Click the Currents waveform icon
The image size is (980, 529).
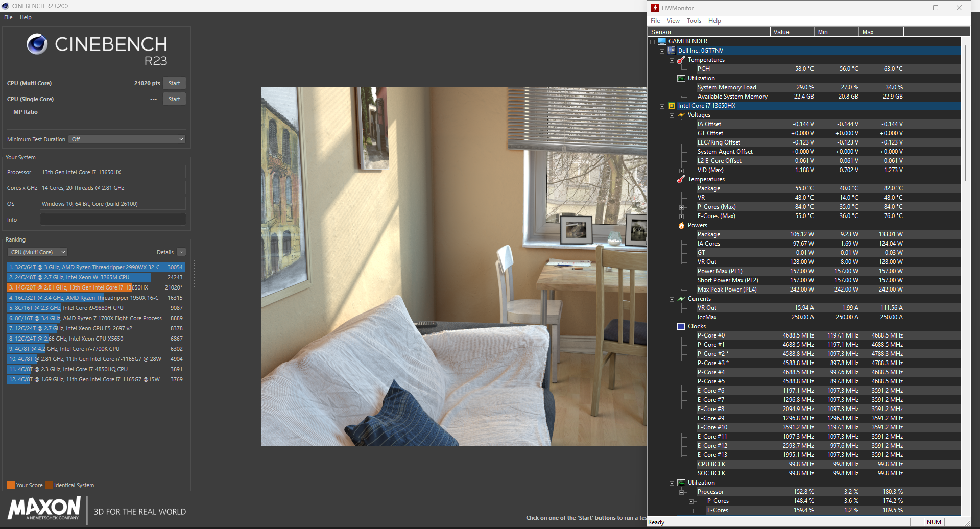coord(681,299)
